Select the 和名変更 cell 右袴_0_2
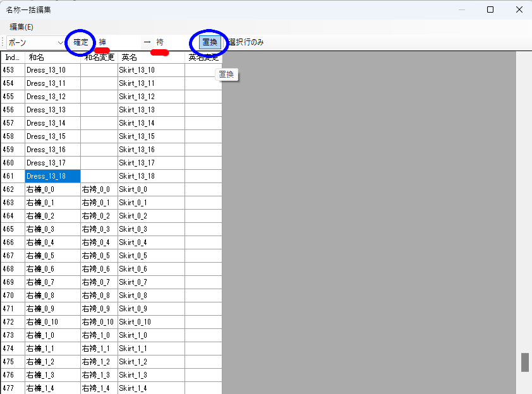 point(99,216)
